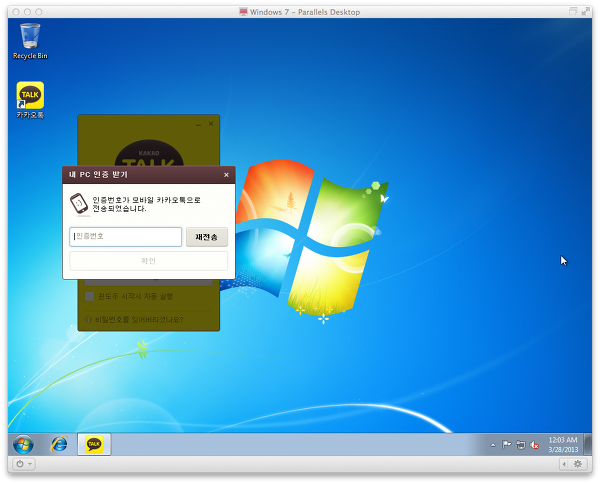Open 비밀번호를 잊어버리셨나요? link

139,319
